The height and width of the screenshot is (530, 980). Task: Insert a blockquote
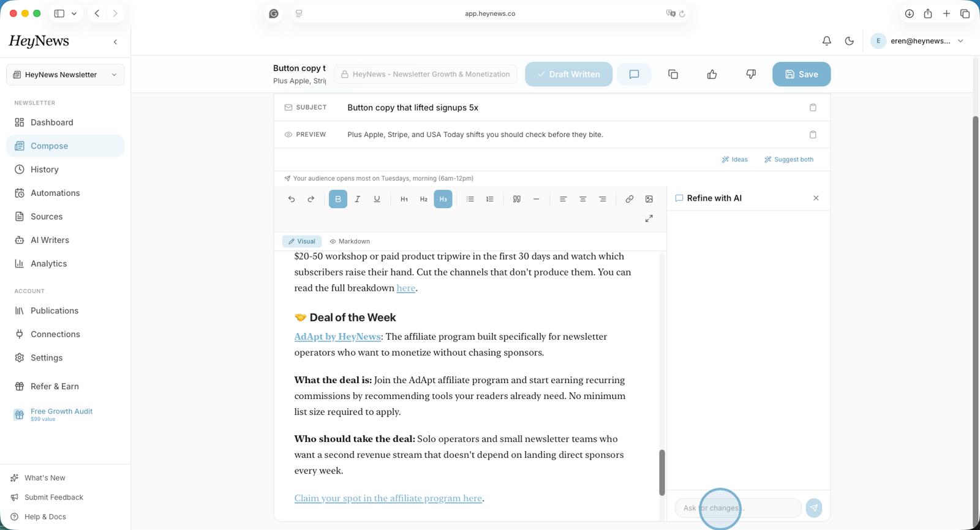coord(517,199)
